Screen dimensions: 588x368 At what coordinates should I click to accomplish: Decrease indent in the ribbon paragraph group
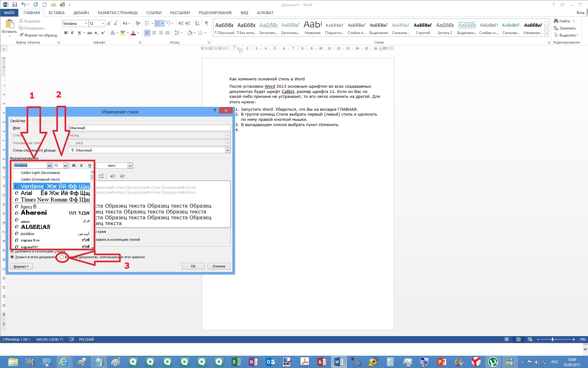coord(181,23)
